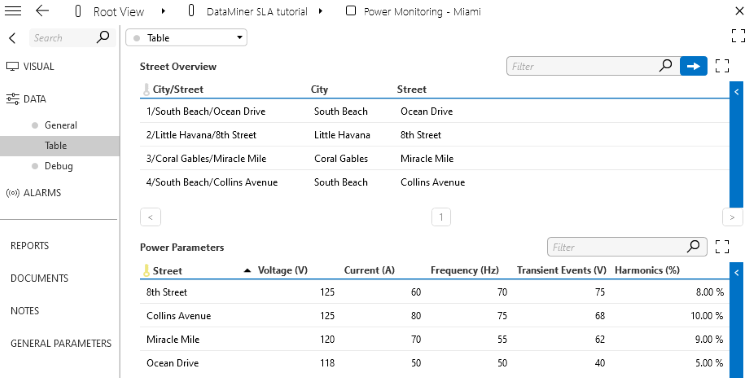Screen dimensions: 750x378
Task: Go back with the left arrow
Action: pyautogui.click(x=43, y=11)
